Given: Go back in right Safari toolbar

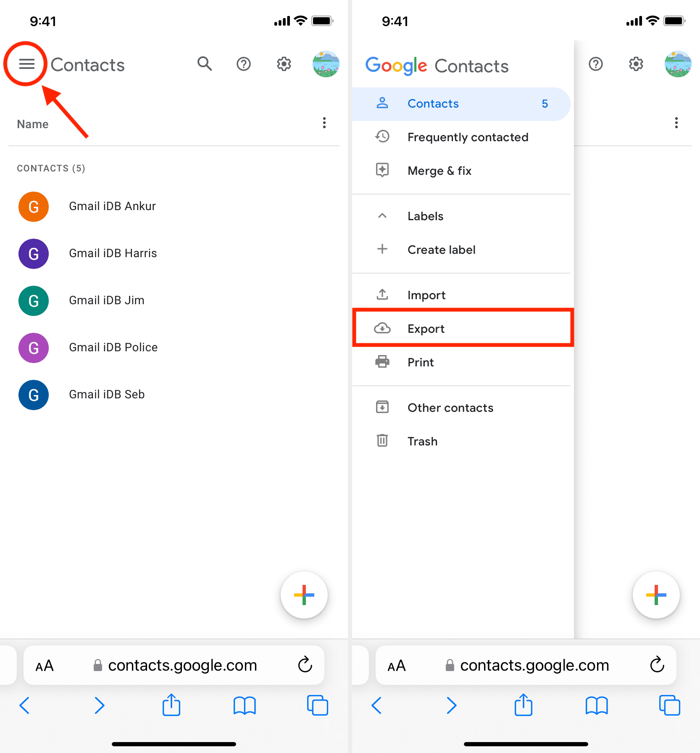Looking at the screenshot, I should pyautogui.click(x=377, y=705).
